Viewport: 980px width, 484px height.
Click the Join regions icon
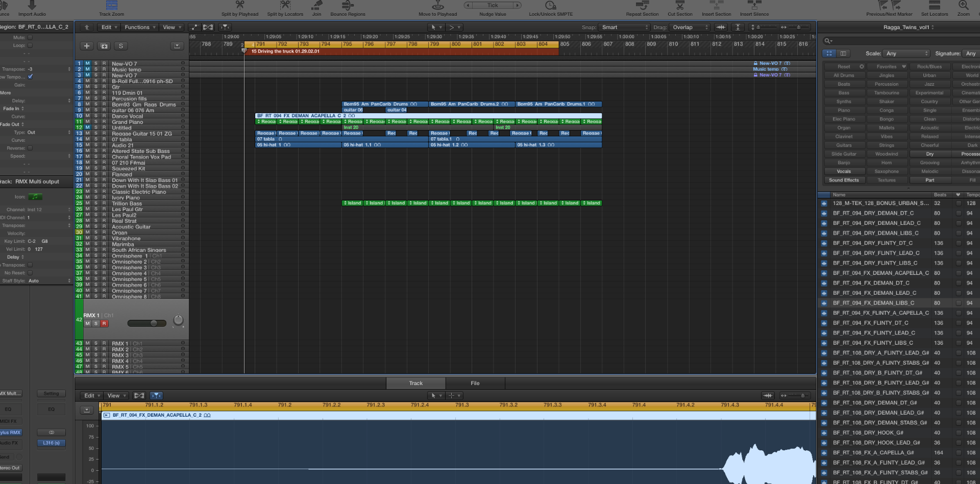click(316, 5)
